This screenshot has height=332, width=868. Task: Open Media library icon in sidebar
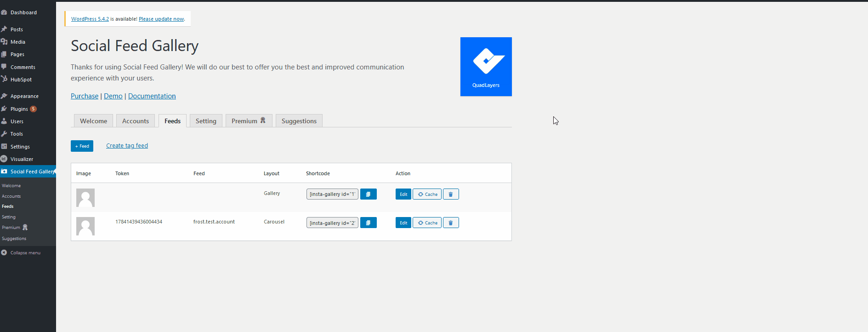pyautogui.click(x=4, y=41)
